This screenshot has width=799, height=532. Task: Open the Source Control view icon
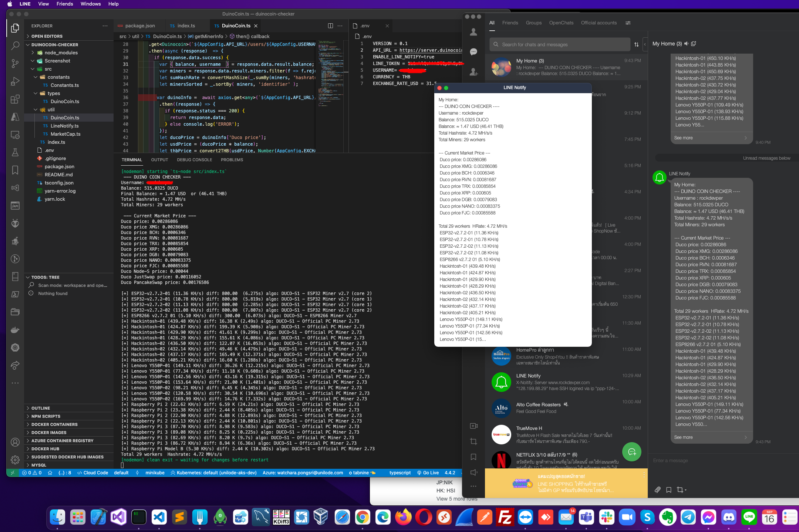15,64
